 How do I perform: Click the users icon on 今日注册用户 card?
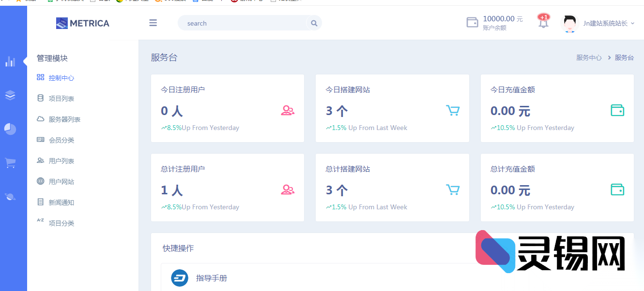[x=288, y=110]
